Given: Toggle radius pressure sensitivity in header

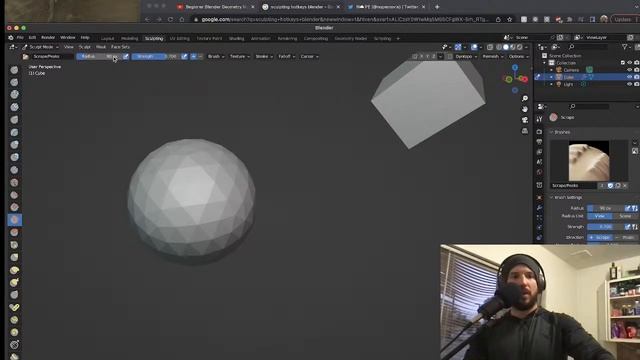Looking at the screenshot, I should pos(126,56).
